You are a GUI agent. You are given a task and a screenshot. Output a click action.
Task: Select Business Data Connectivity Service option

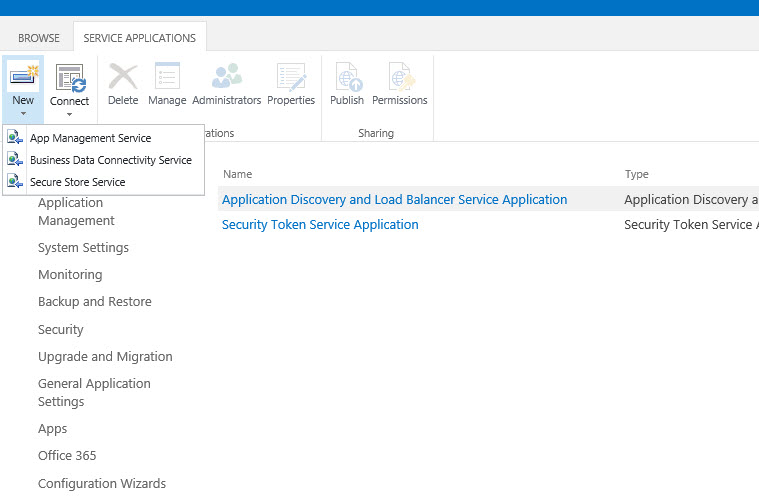(x=110, y=160)
